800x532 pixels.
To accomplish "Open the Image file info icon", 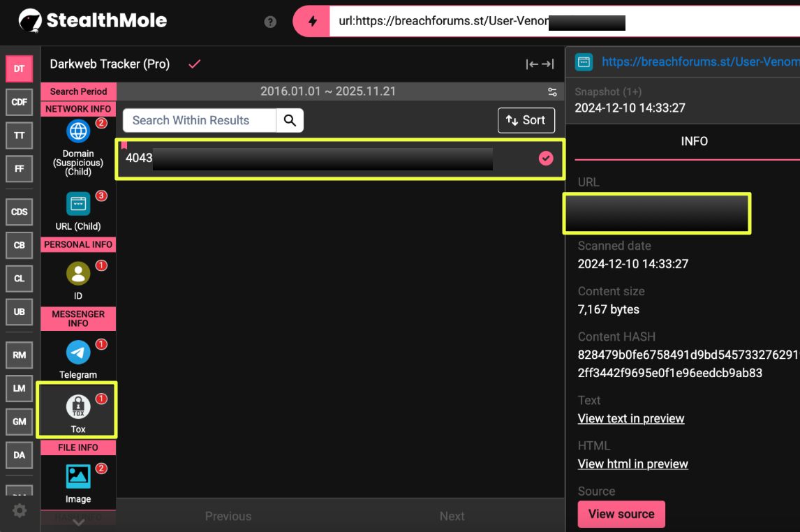I will [78, 477].
